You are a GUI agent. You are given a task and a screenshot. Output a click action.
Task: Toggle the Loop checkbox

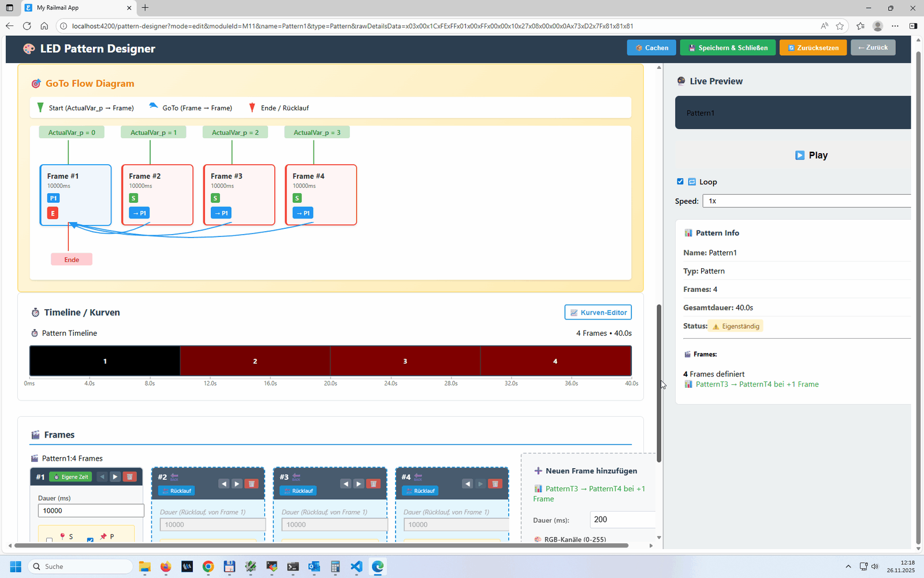(x=680, y=181)
